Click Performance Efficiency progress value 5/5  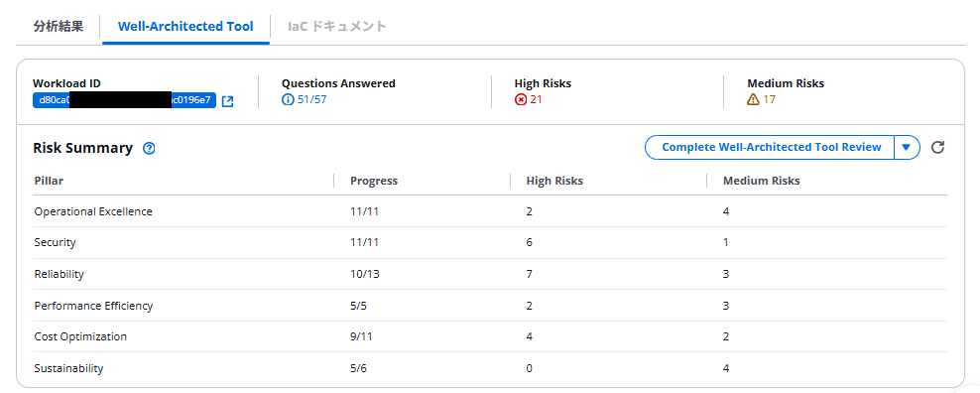[359, 306]
